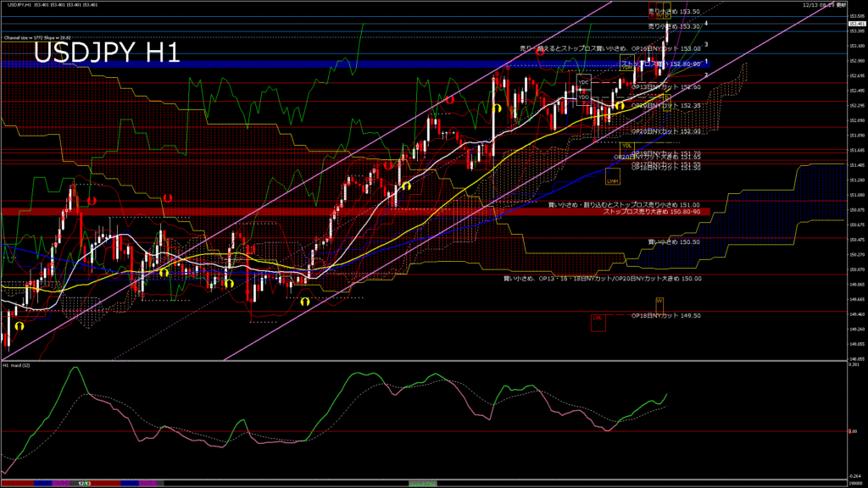Select the yellow YDH marker box
The image size is (868, 488).
[x=627, y=66]
